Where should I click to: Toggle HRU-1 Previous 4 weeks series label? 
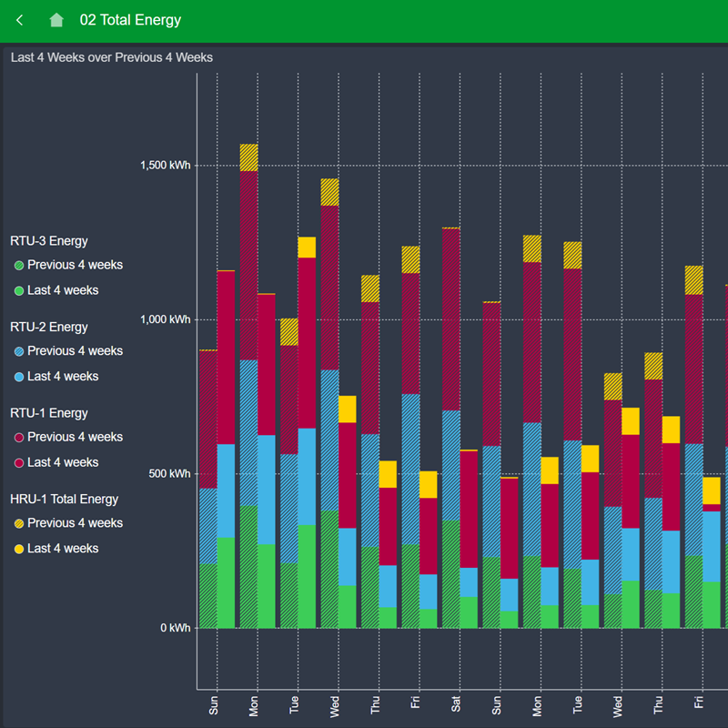pos(75,523)
